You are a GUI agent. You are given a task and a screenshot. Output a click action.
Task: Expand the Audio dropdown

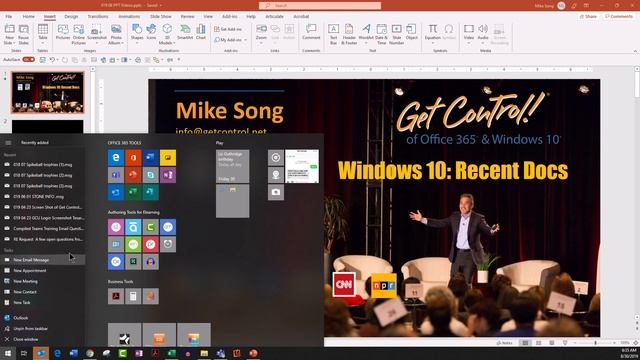coord(483,43)
